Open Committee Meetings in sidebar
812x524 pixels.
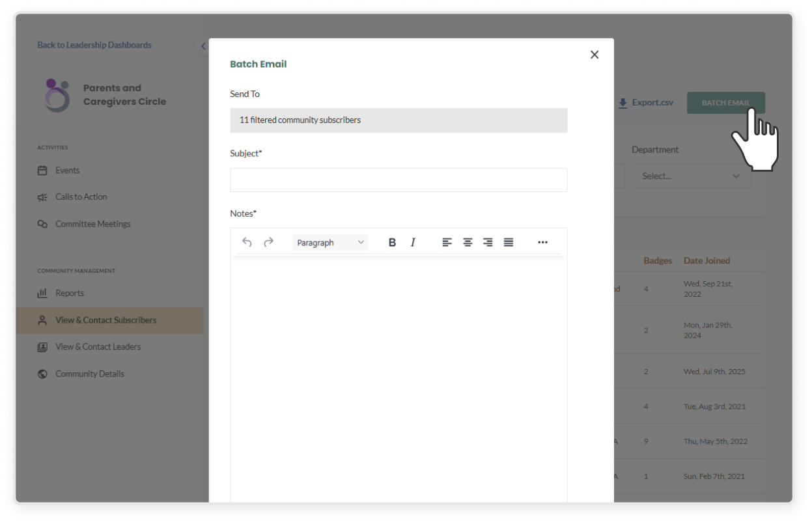(93, 224)
